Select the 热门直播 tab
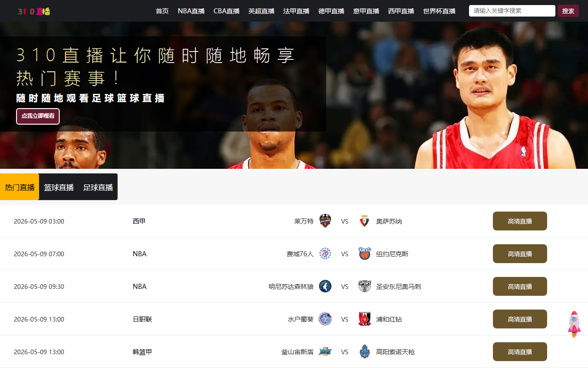The width and height of the screenshot is (588, 368). [x=20, y=187]
